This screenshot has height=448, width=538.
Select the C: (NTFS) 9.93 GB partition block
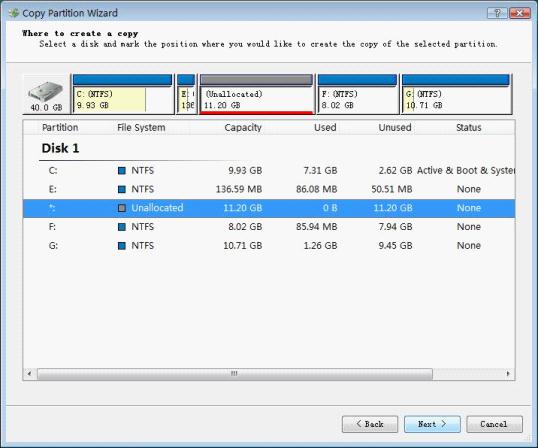122,94
